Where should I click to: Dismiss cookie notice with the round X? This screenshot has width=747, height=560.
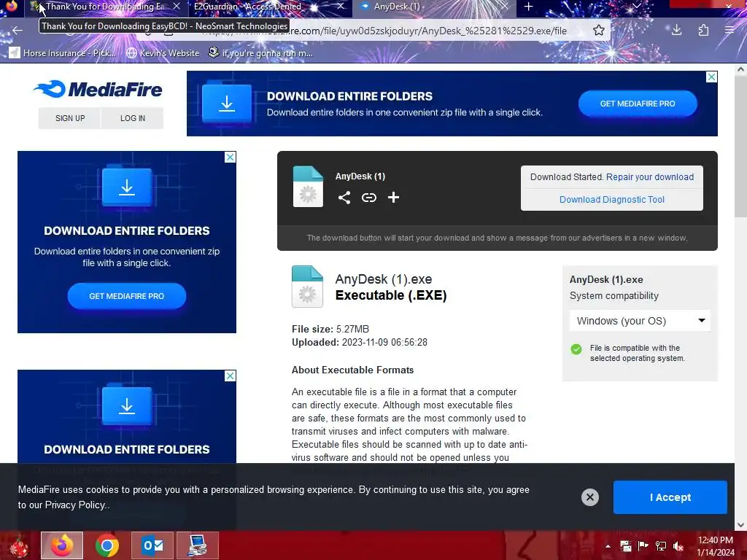coord(589,497)
